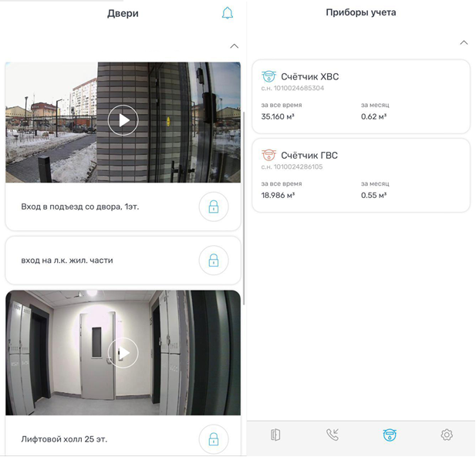This screenshot has height=457, width=476.
Task: Collapse the doors list chevron
Action: click(234, 46)
